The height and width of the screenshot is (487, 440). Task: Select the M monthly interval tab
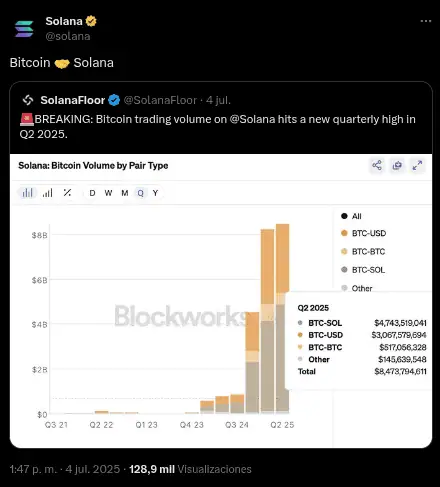125,193
